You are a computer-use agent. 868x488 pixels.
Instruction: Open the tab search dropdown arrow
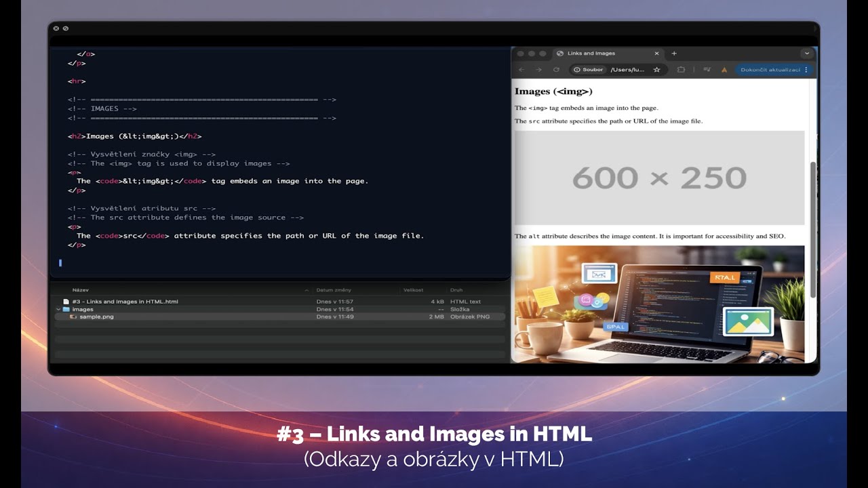806,54
